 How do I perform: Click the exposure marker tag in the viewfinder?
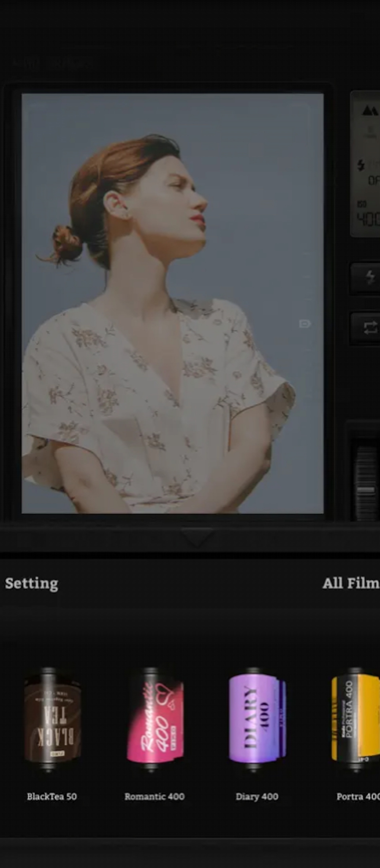[x=304, y=324]
